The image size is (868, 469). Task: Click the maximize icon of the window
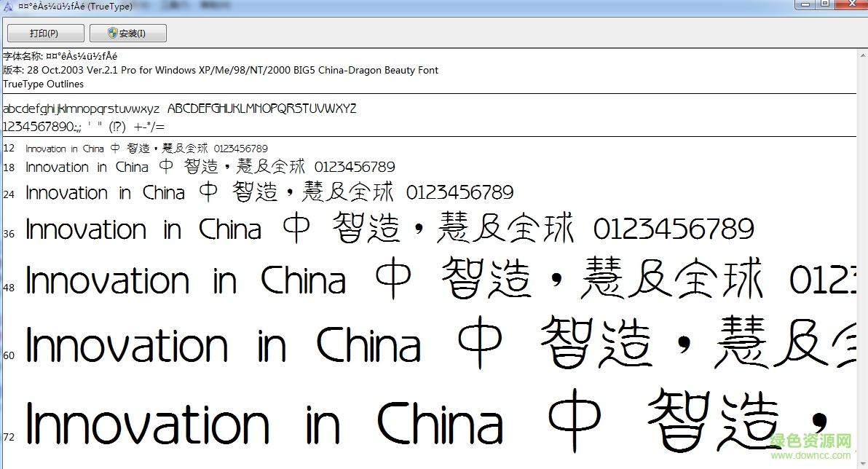826,6
